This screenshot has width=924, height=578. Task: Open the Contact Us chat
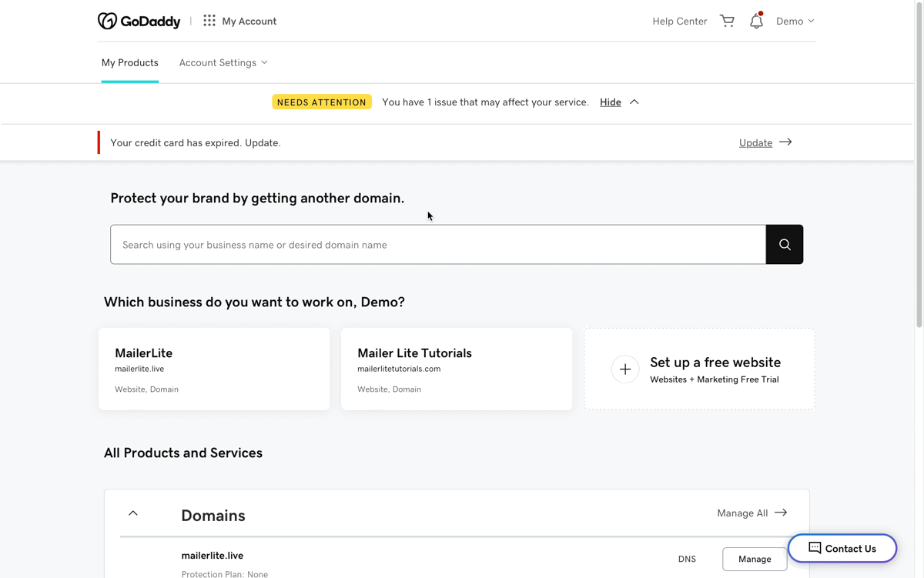842,548
